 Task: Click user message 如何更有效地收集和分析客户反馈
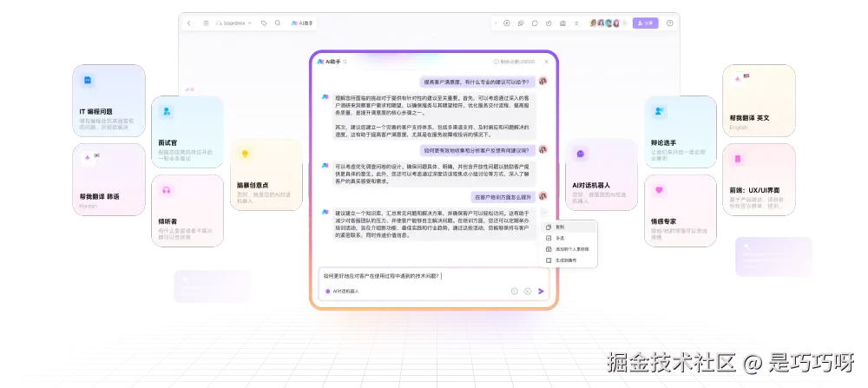coord(477,150)
